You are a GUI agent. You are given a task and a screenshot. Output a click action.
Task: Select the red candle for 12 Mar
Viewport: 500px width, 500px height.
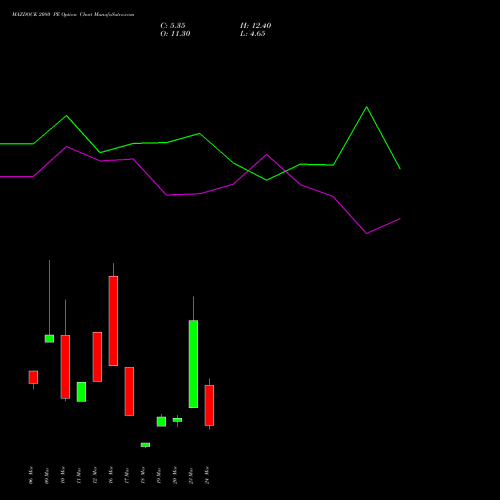[x=97, y=357]
